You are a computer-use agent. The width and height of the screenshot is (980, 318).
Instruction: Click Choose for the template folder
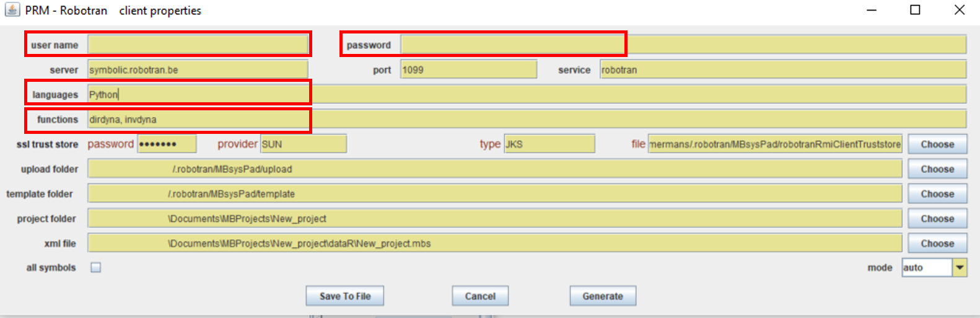[x=937, y=193]
